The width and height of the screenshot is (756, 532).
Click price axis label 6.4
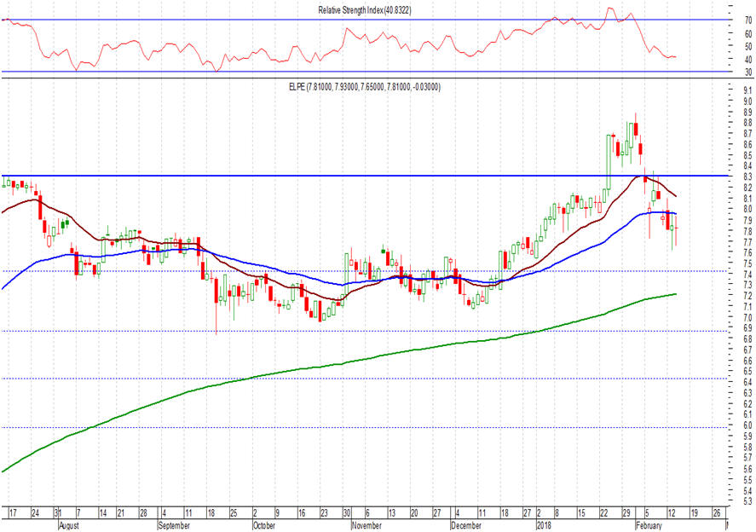tap(747, 382)
